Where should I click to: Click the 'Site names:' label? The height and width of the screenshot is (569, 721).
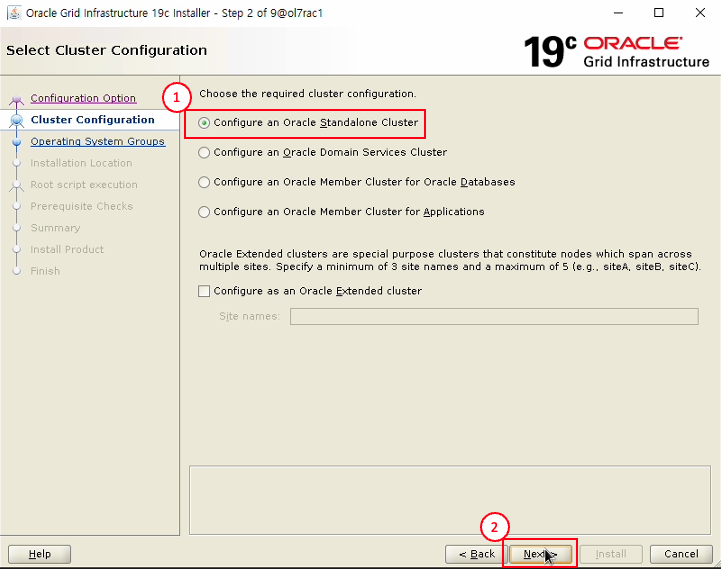tap(250, 316)
